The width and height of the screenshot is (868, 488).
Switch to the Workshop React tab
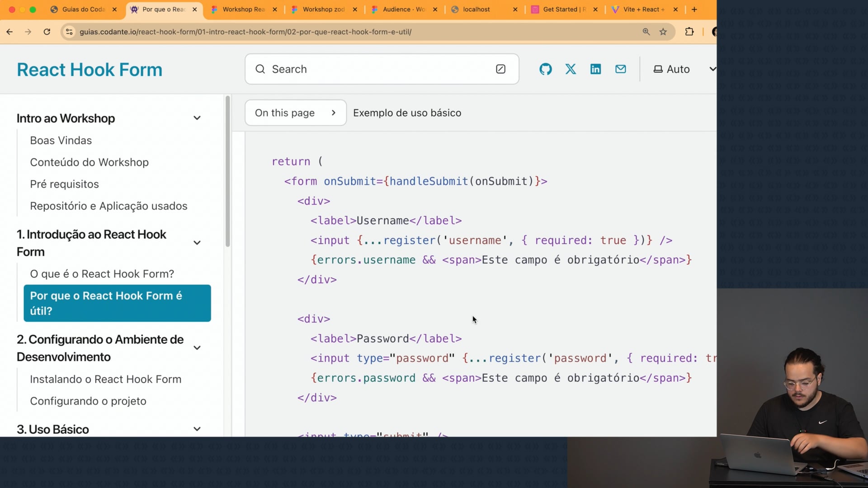point(244,9)
